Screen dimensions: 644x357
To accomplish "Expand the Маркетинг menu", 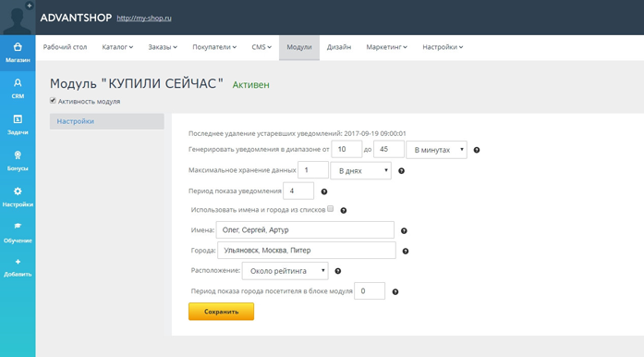I will click(386, 47).
